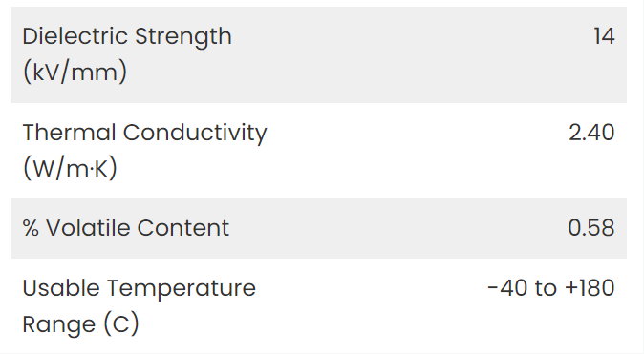The width and height of the screenshot is (644, 354).
Task: Click the white Thermal Conductivity row background
Action: point(319,151)
